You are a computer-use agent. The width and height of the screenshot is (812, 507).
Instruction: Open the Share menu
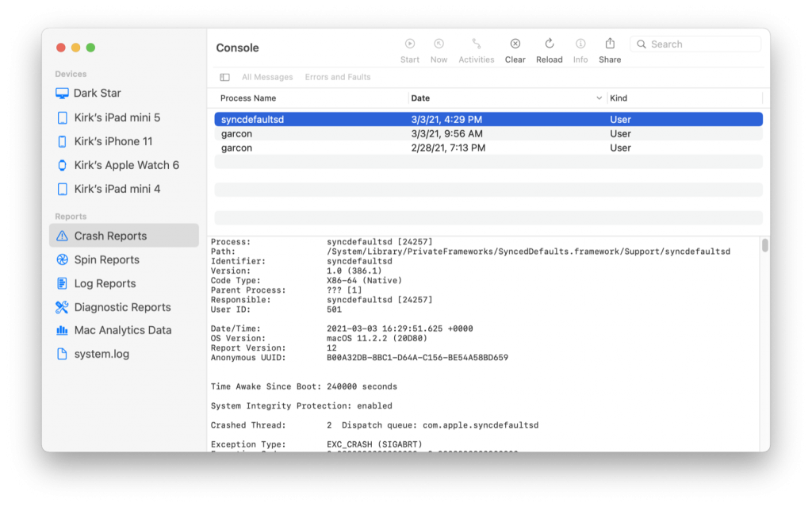point(609,49)
